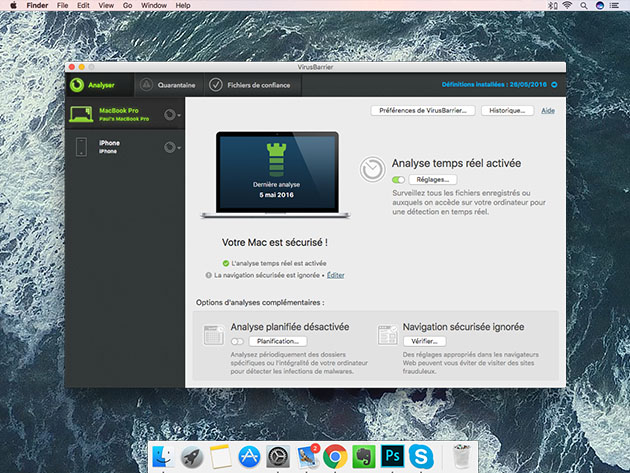The image size is (630, 473).
Task: Click the green Analyser ring icon
Action: coord(77,85)
